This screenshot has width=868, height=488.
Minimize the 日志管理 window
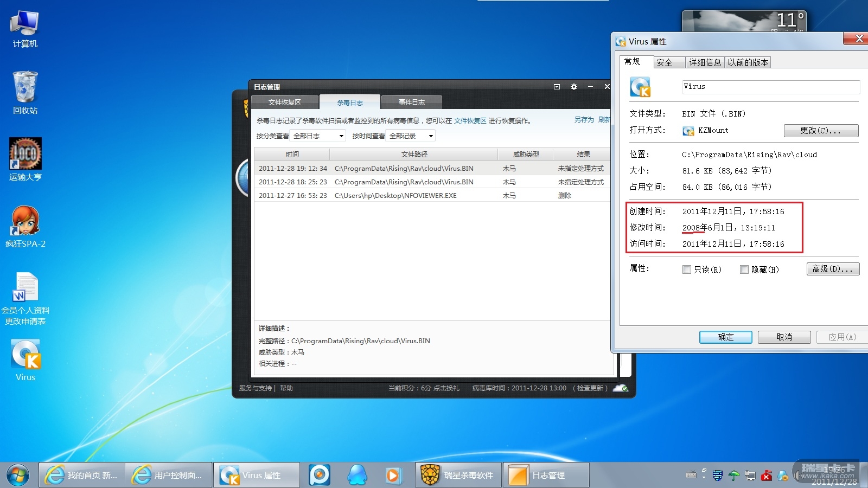pyautogui.click(x=590, y=87)
